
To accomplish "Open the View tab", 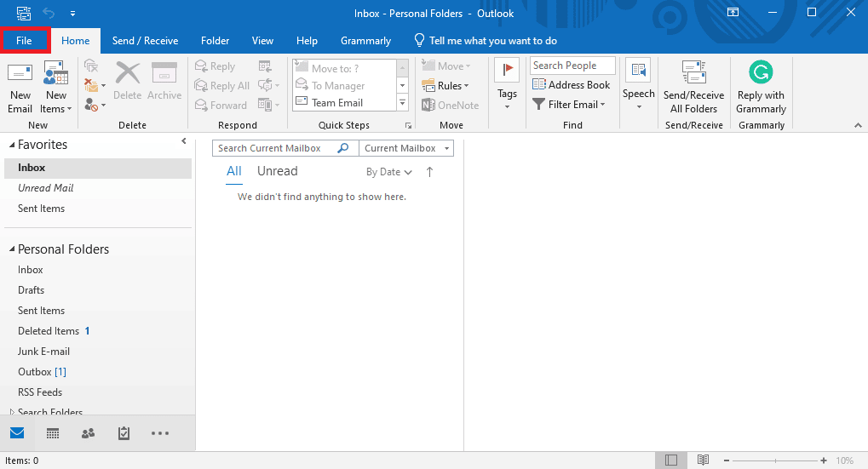I will pyautogui.click(x=262, y=41).
